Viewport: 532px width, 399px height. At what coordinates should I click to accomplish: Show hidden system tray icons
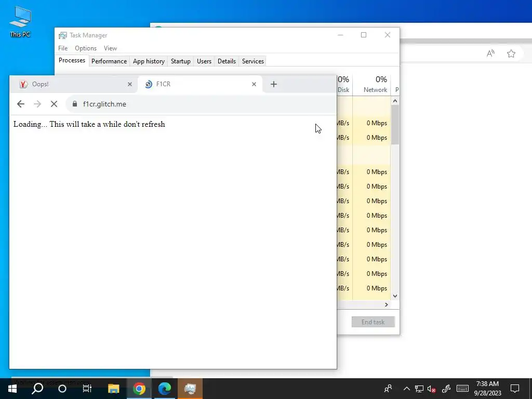(x=406, y=389)
